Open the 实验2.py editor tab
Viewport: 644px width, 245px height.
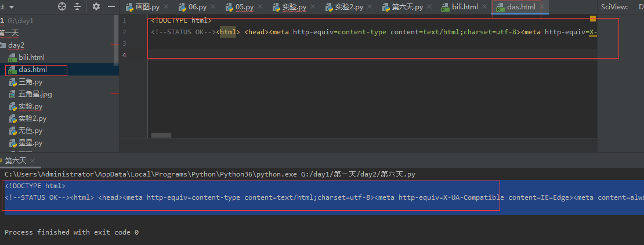pyautogui.click(x=348, y=7)
